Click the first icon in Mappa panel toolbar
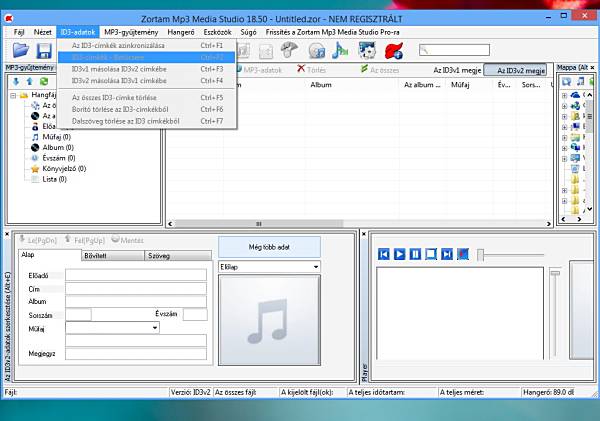 point(566,81)
